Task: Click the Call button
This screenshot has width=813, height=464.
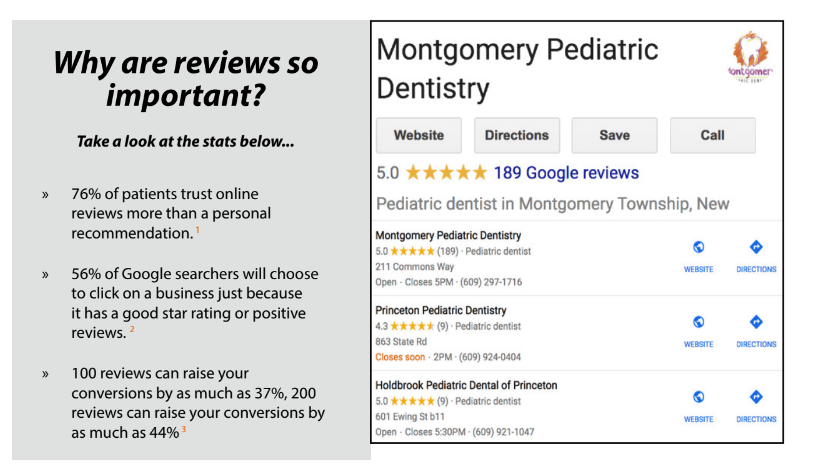Action: 712,135
